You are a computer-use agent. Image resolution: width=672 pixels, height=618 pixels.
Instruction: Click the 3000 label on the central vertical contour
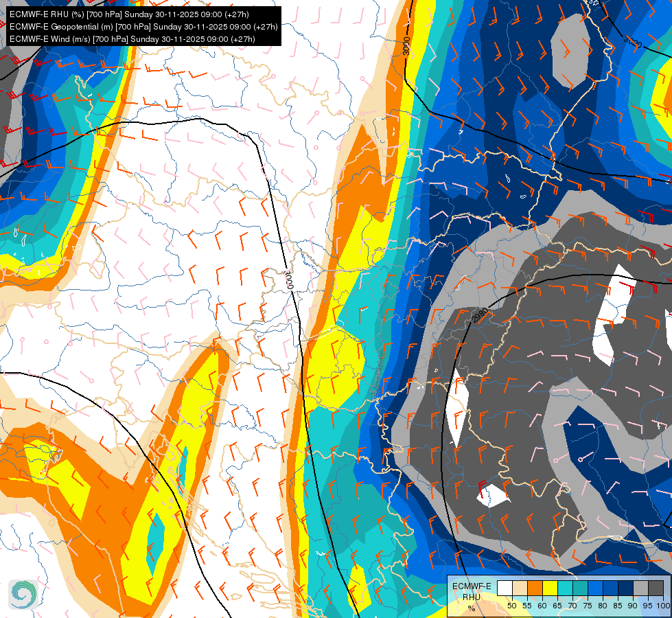289,279
